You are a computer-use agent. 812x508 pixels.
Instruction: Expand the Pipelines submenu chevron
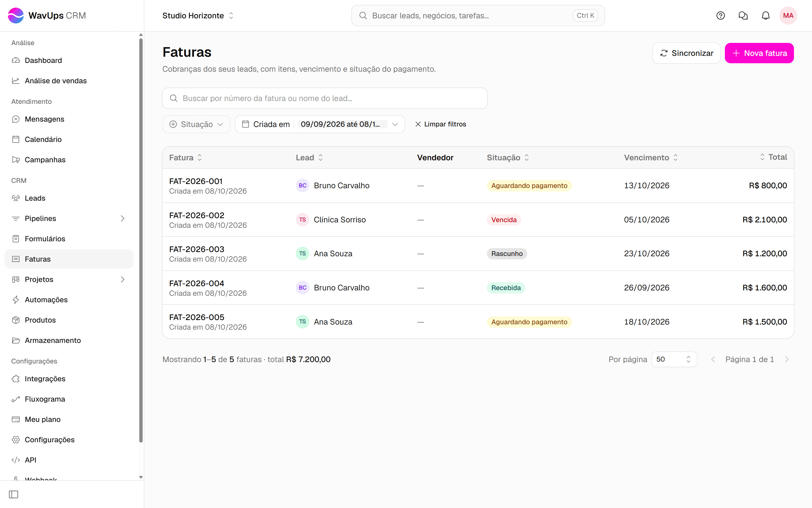click(x=122, y=218)
